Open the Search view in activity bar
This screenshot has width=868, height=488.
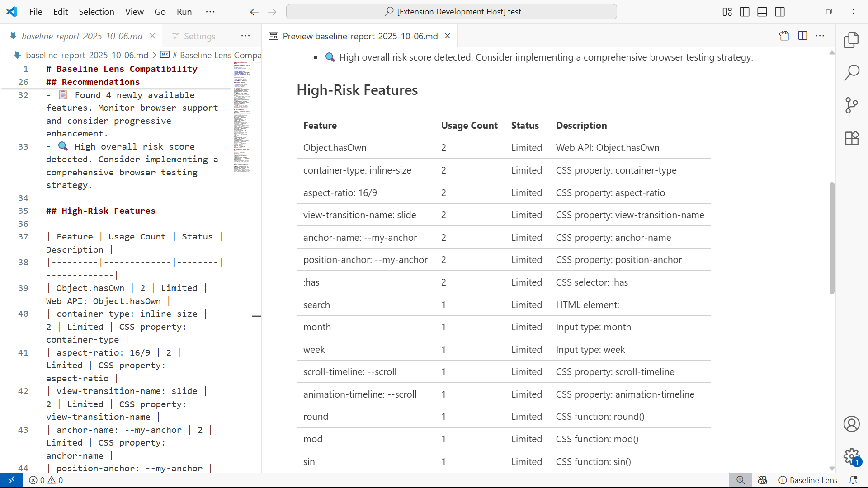tap(852, 72)
